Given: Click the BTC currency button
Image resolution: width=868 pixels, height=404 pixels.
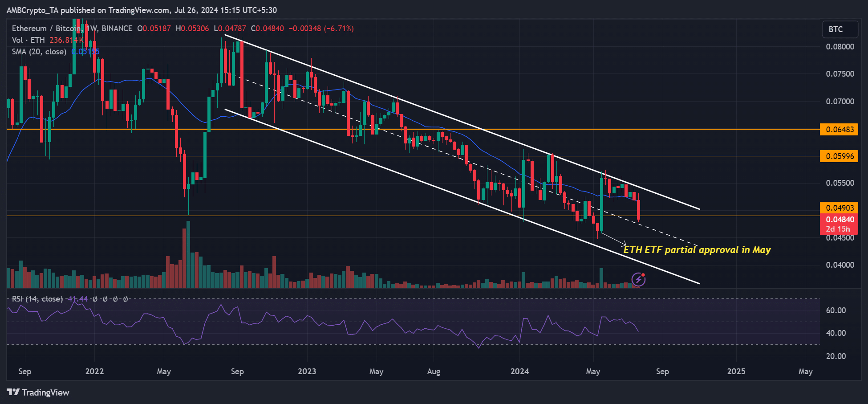Looking at the screenshot, I should 840,29.
